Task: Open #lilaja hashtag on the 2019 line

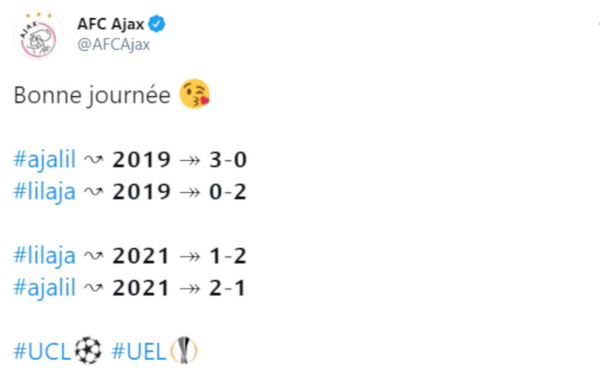Action: pos(44,192)
